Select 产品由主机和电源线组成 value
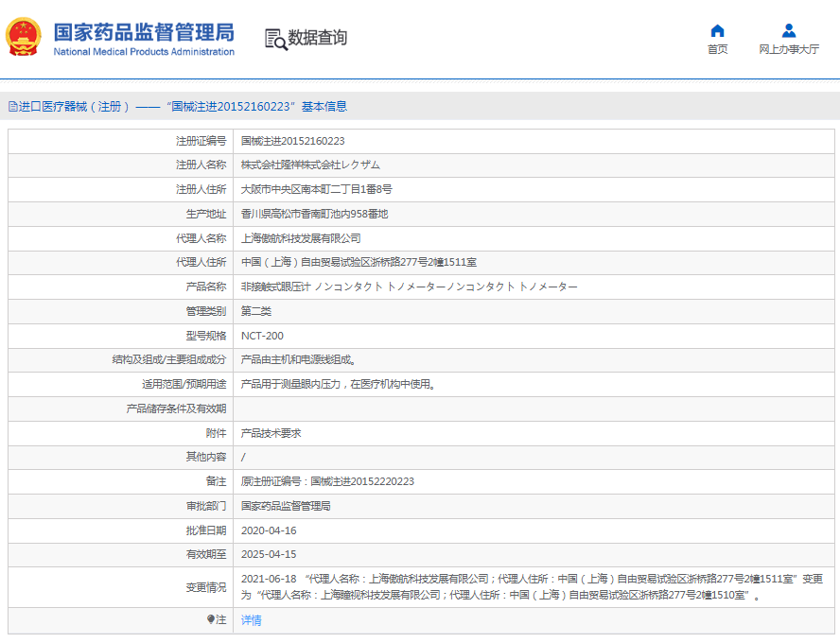 click(x=298, y=359)
